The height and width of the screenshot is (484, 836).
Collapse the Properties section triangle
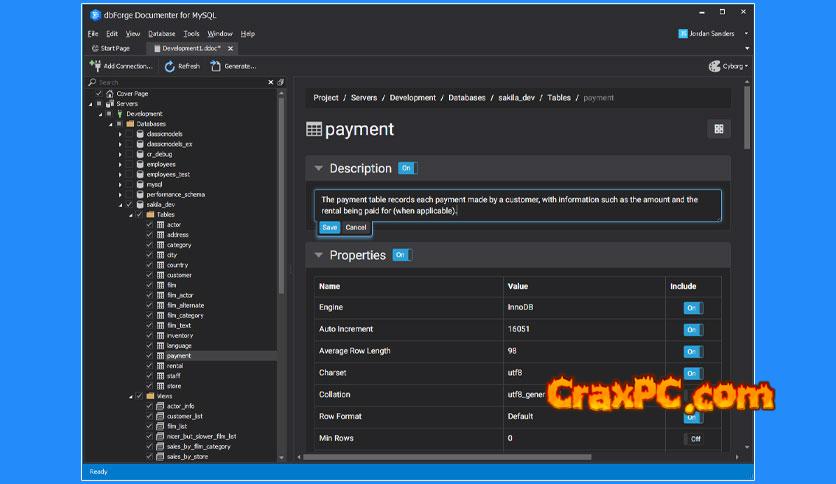coord(319,255)
